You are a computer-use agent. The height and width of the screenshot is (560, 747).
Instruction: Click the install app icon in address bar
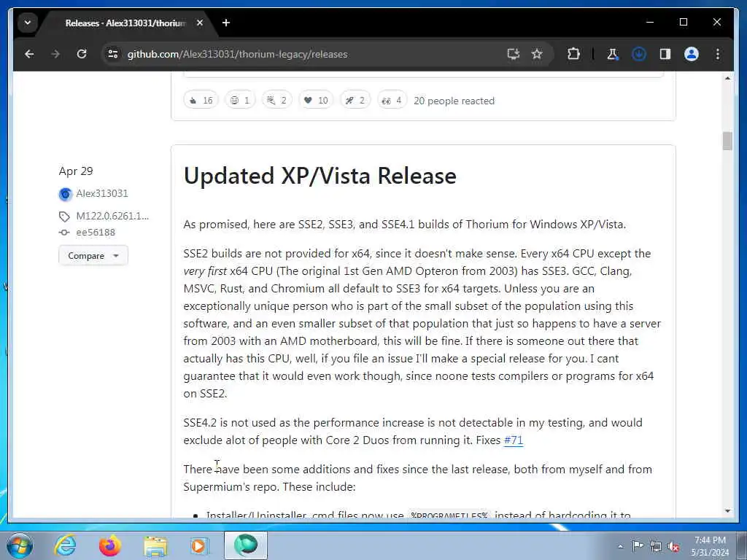(x=513, y=54)
